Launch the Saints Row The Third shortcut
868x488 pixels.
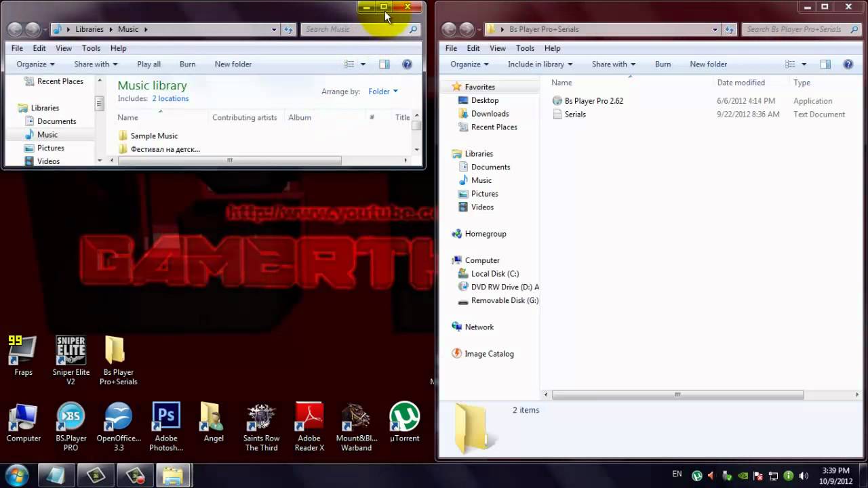[261, 427]
